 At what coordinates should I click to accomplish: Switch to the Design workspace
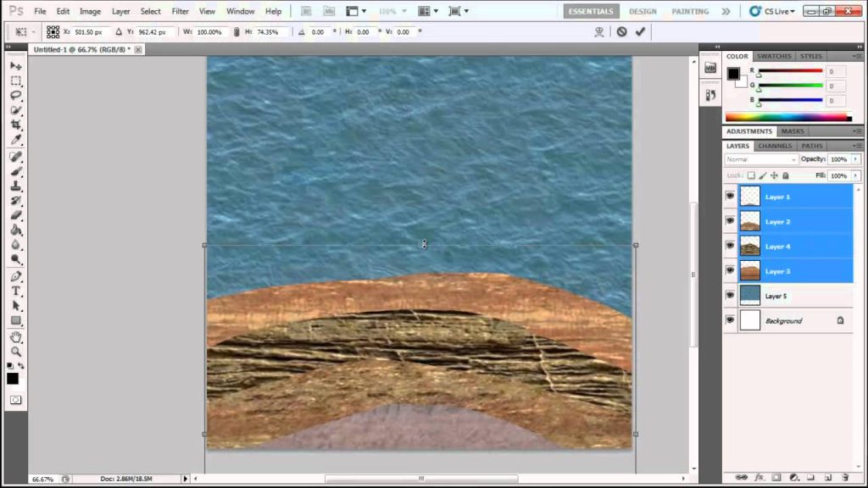coord(643,11)
